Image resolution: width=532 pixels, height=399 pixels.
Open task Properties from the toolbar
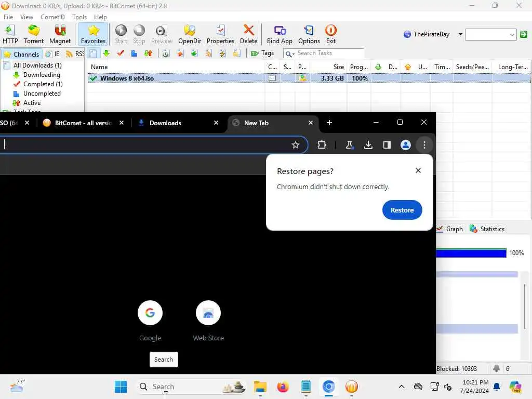220,34
